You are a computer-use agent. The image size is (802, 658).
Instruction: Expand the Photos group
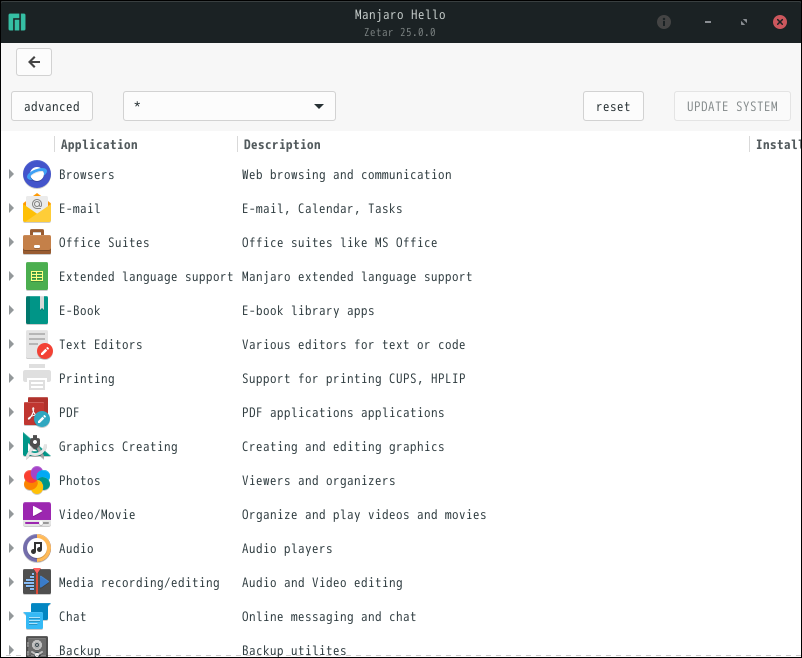point(11,480)
